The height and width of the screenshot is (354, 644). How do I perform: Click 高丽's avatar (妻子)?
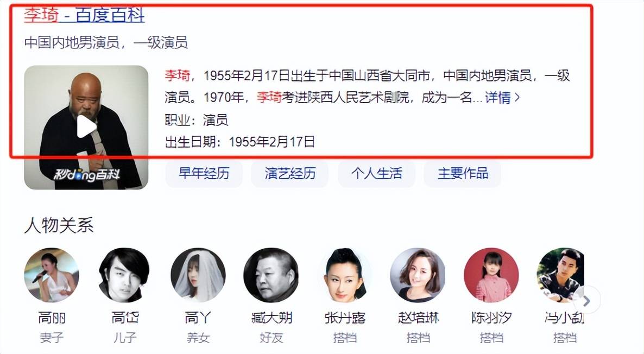[x=52, y=275]
